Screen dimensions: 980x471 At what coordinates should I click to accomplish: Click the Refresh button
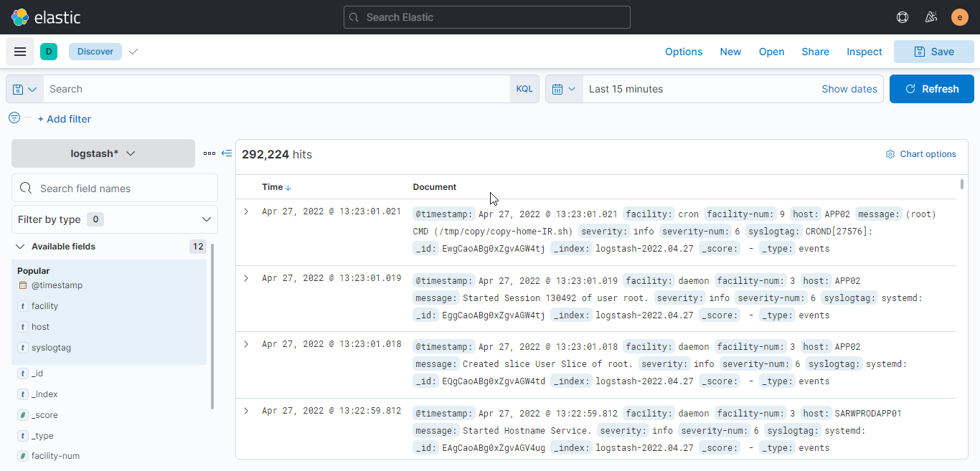pyautogui.click(x=931, y=89)
